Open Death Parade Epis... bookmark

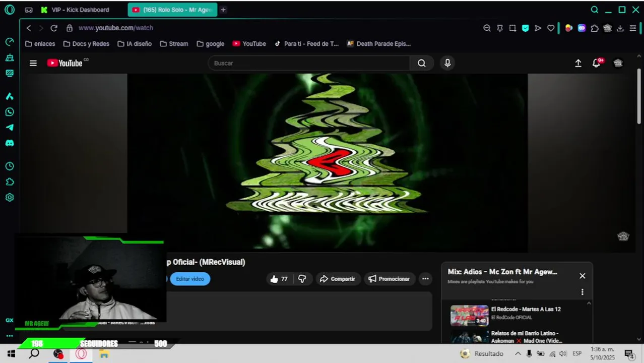(x=379, y=44)
